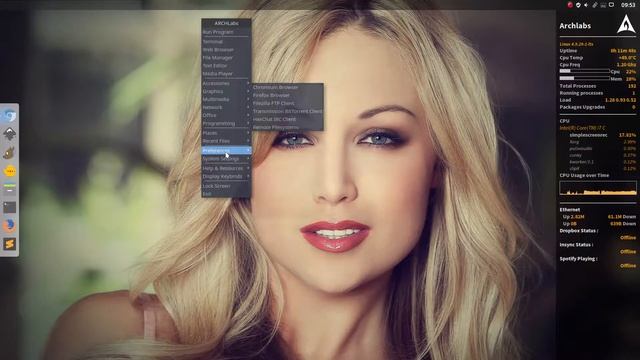Click the red recording tray icon
Image resolution: width=640 pixels, height=360 pixels.
[570, 5]
